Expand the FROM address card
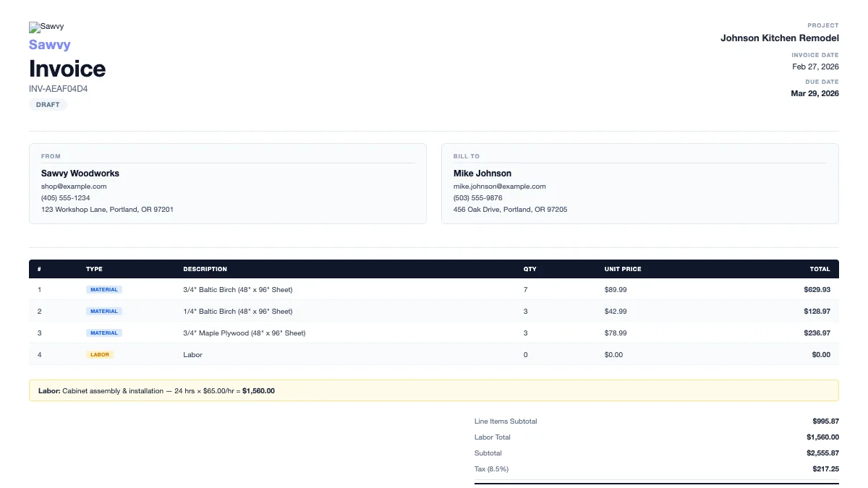Viewport: 868px width, 488px height. (228, 182)
